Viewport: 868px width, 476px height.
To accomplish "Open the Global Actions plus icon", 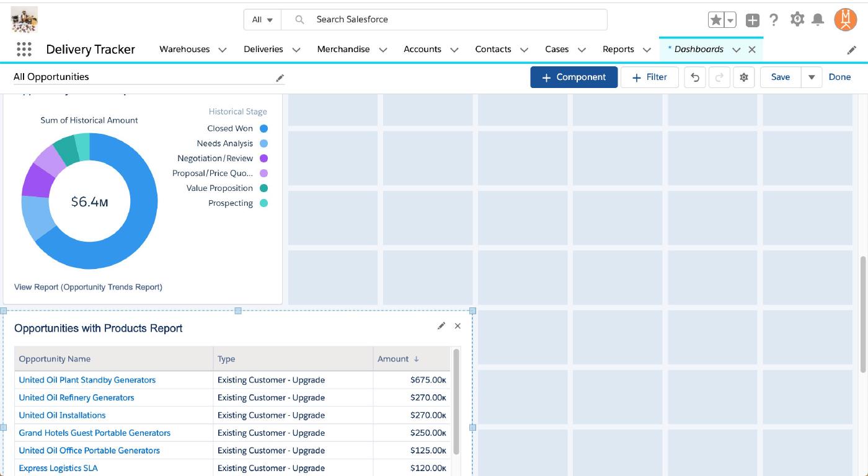I will [x=752, y=20].
